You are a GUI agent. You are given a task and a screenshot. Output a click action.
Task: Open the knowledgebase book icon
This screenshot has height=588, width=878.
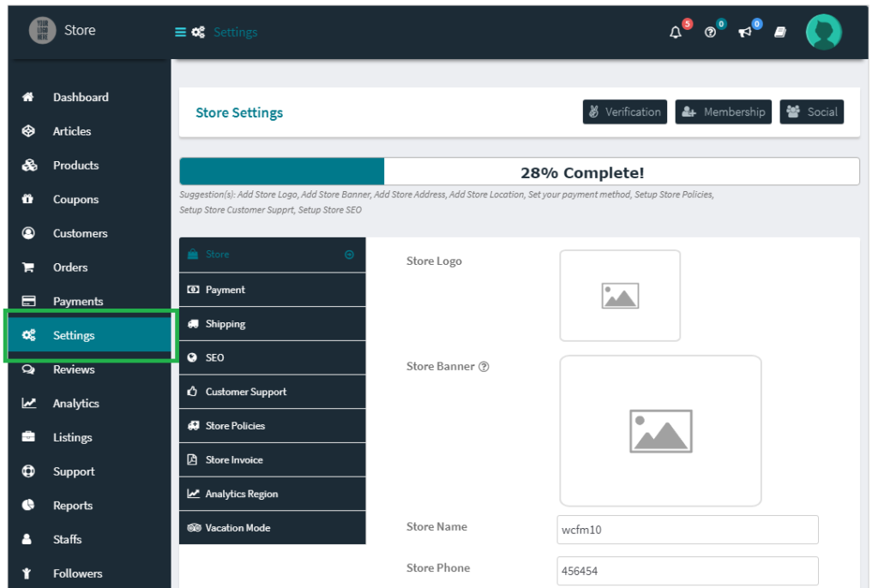tap(780, 33)
